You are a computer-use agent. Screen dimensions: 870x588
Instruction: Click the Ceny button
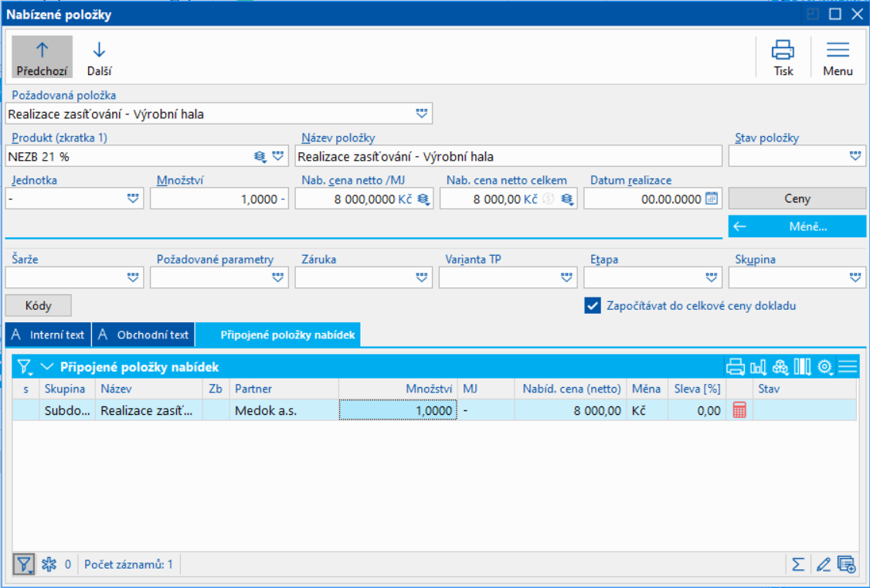[x=797, y=199]
